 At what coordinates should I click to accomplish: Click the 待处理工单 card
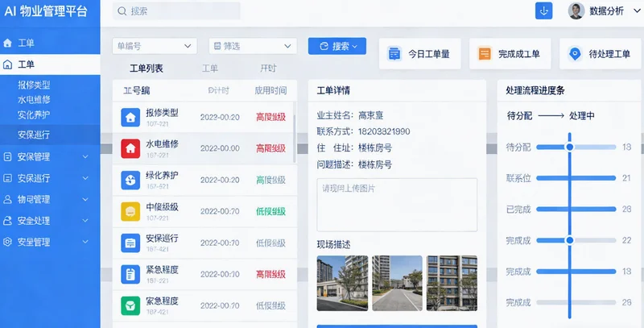click(x=601, y=54)
